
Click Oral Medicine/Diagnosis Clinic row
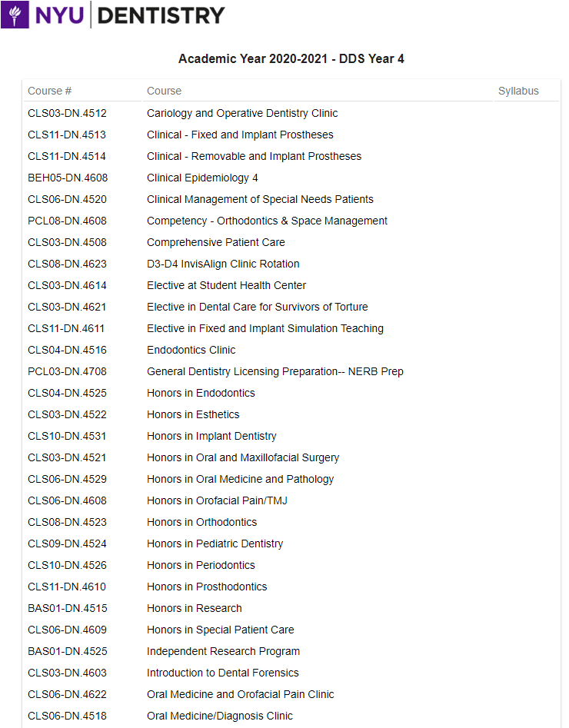point(291,716)
